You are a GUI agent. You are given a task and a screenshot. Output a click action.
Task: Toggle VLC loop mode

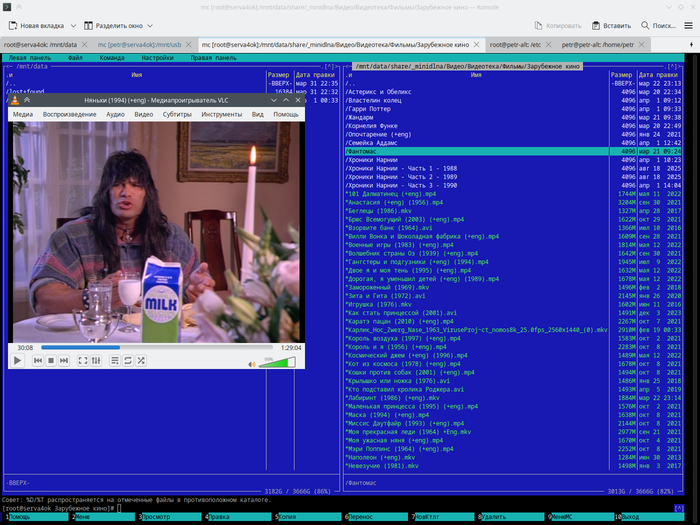(x=128, y=360)
